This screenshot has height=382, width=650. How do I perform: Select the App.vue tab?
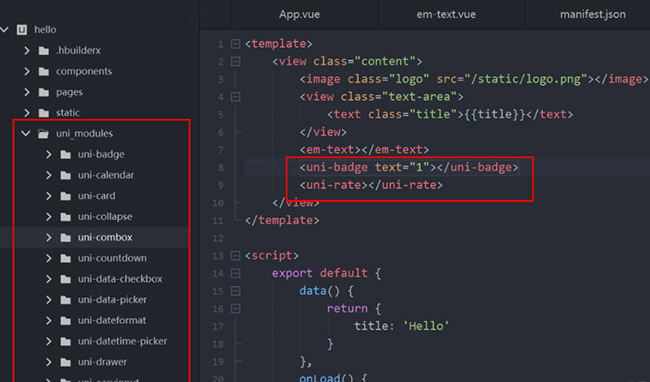coord(299,15)
